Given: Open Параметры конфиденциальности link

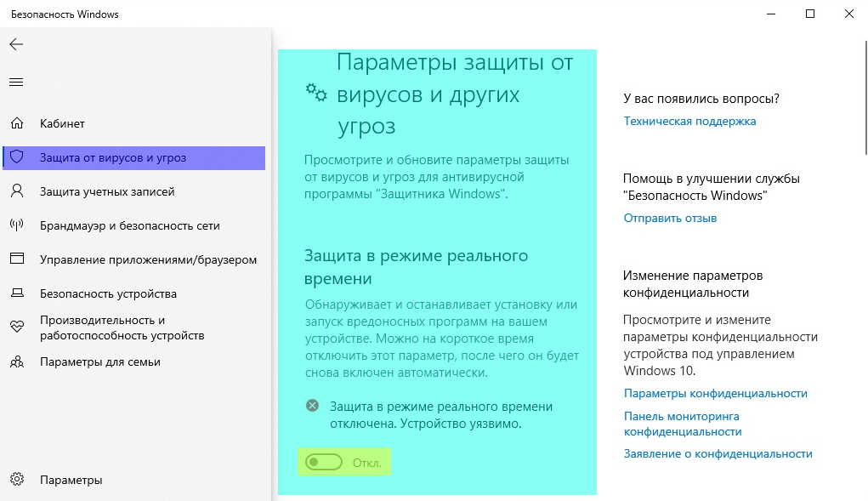Looking at the screenshot, I should (715, 393).
